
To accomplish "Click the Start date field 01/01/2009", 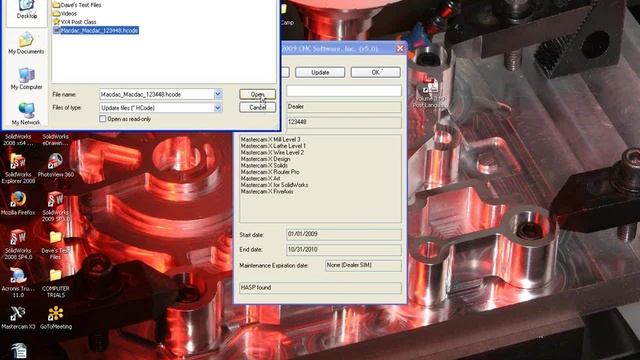I will 344,235.
